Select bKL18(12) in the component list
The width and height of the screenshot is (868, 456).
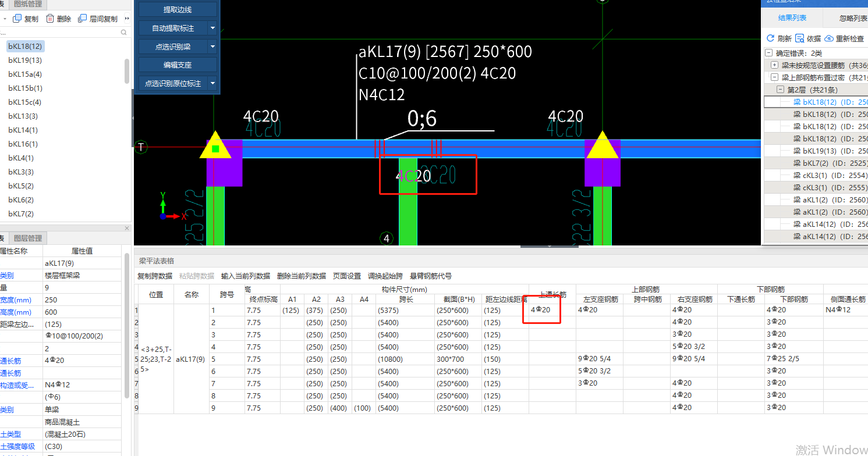click(25, 46)
